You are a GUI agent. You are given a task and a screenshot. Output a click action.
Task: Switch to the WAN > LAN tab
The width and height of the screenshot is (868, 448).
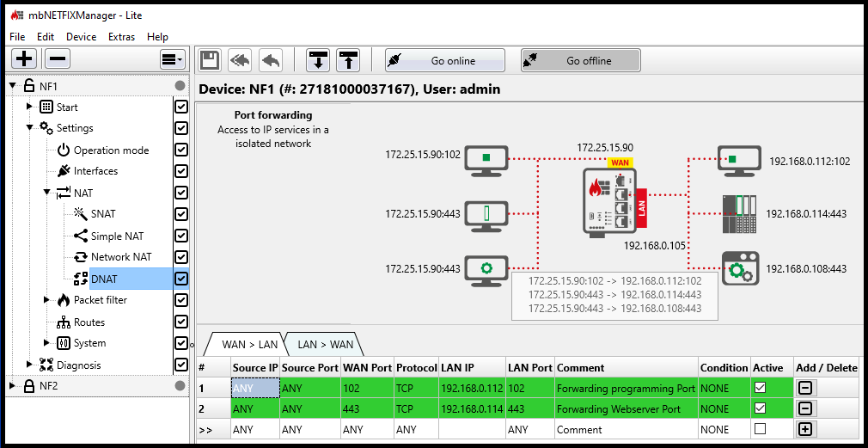tap(250, 345)
